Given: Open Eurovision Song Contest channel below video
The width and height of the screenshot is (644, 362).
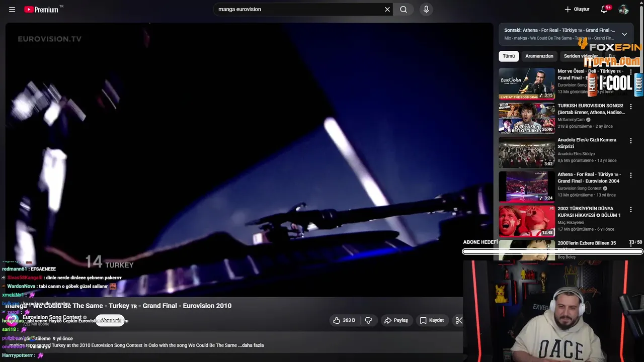Looking at the screenshot, I should pyautogui.click(x=52, y=317).
